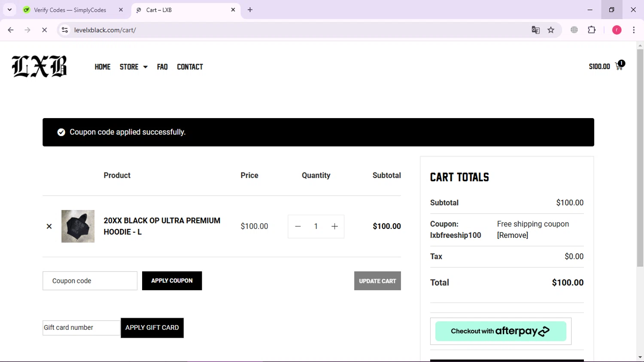Close the Cart – LXB tab
644x362 pixels.
pos(233,10)
